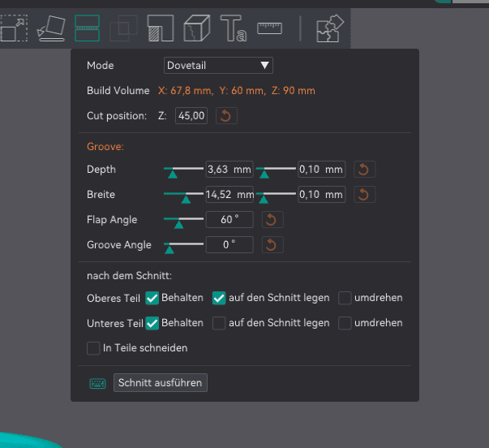This screenshot has width=489, height=448.
Task: Enable auf den Schnitt legen for Unteres Teil
Action: coord(219,323)
